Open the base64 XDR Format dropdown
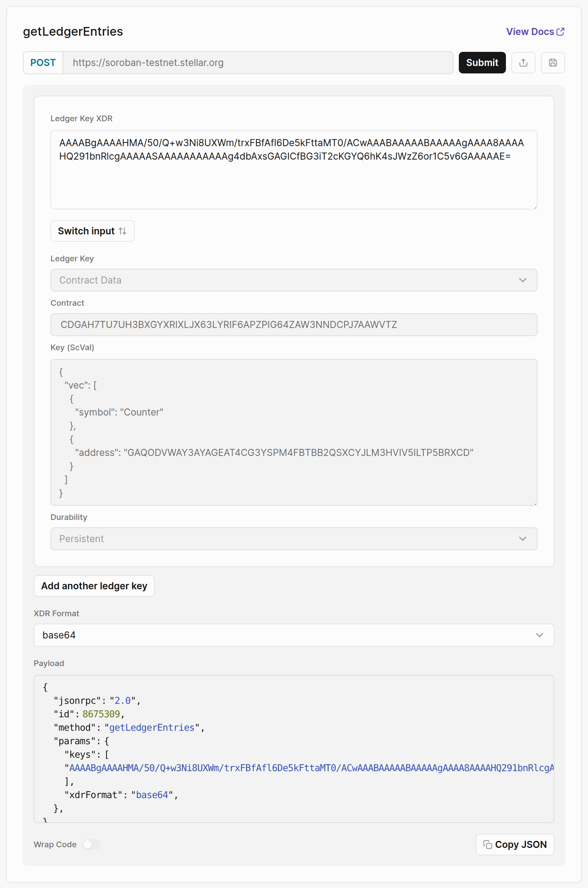588x888 pixels. coord(294,635)
